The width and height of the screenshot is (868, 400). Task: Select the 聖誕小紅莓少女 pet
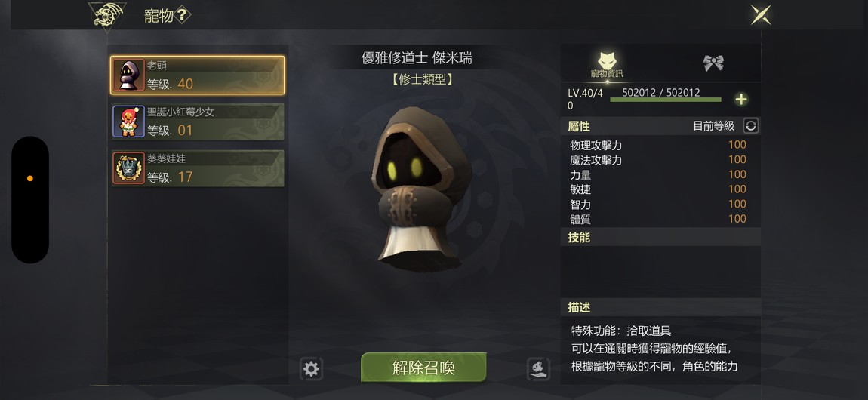[x=198, y=122]
